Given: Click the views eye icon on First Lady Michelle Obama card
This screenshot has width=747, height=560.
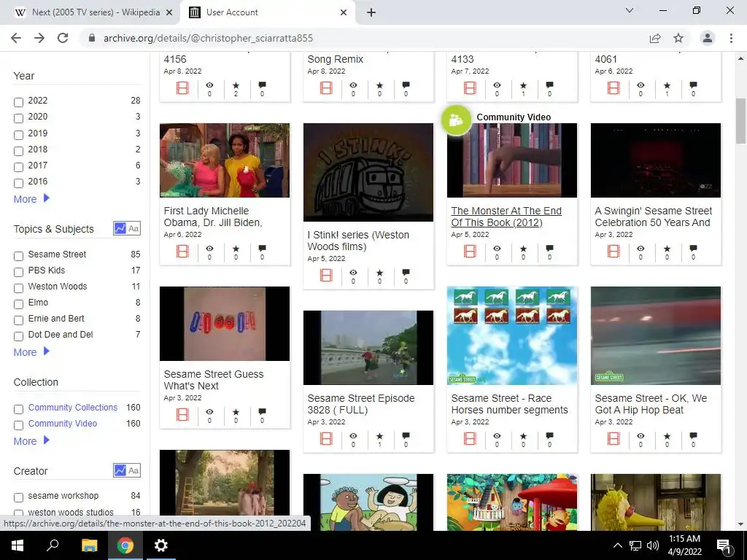Looking at the screenshot, I should click(209, 249).
